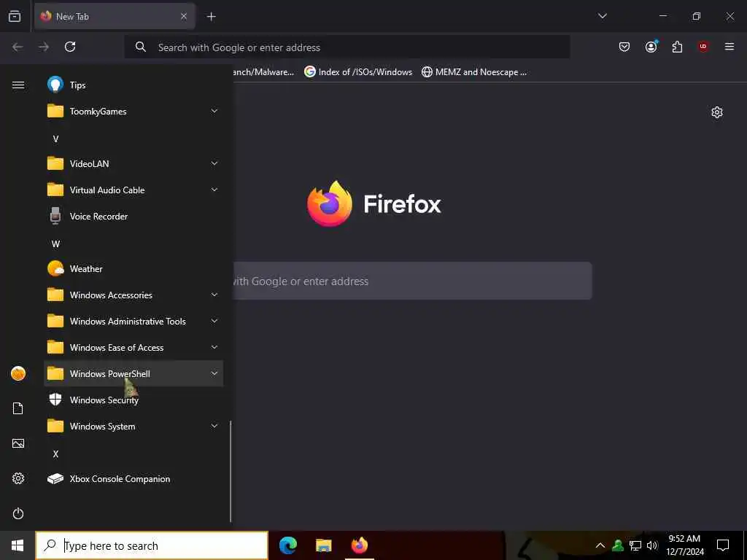Open Settings gear in Start sidebar
747x560 pixels.
tap(18, 478)
